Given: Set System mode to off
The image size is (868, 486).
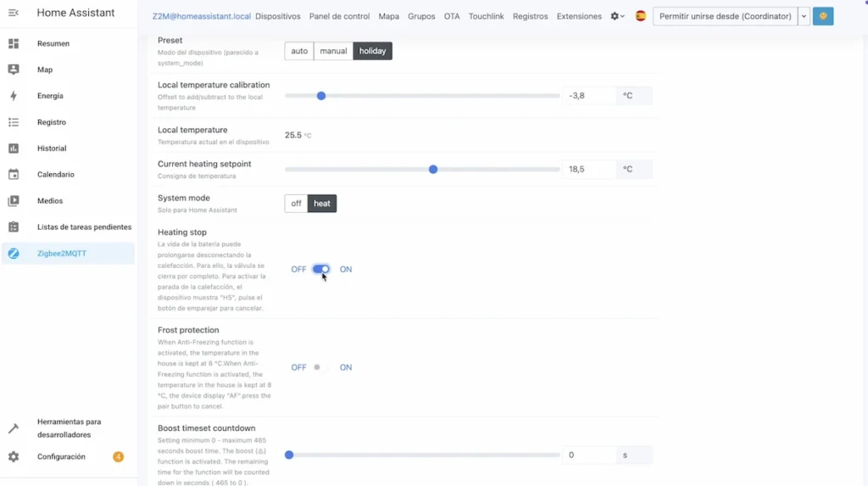Looking at the screenshot, I should 296,204.
